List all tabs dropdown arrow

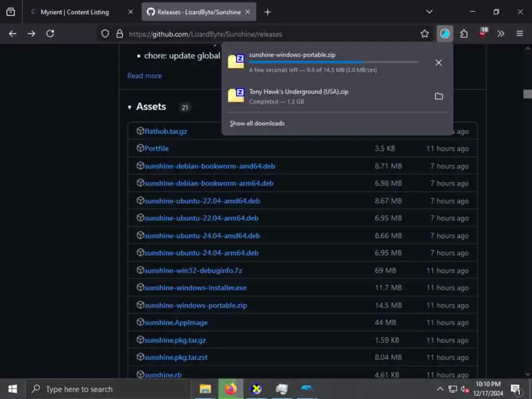(429, 12)
